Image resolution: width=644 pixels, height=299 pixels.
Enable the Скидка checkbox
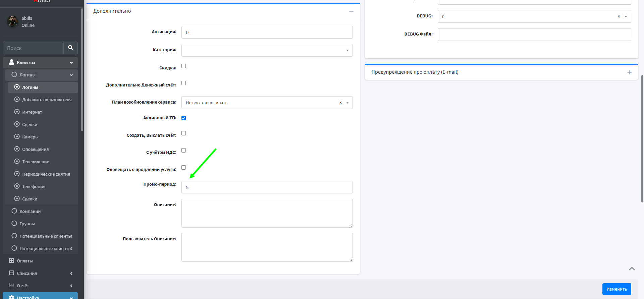[183, 66]
